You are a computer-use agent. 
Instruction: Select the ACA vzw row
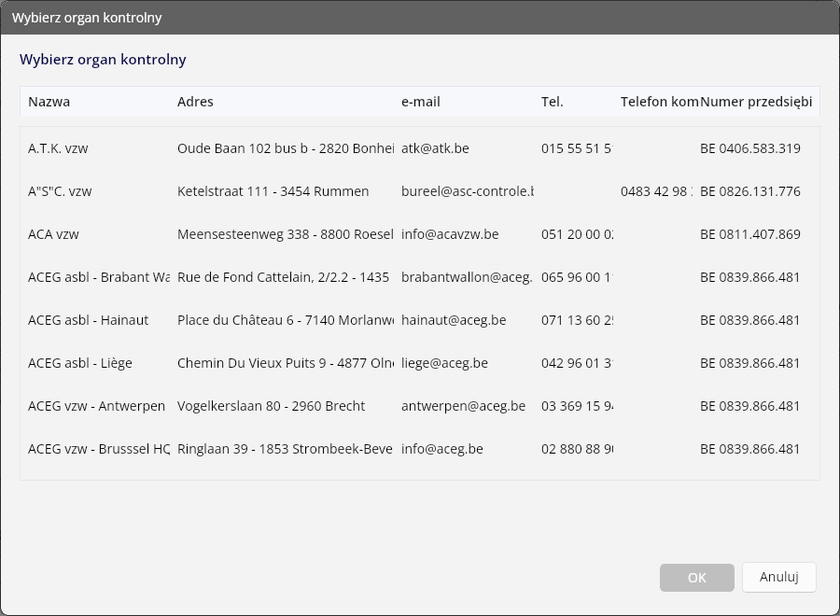420,234
